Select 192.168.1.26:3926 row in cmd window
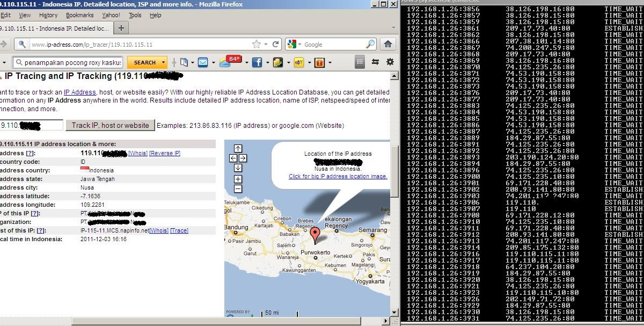644x326 pixels. 525,299
